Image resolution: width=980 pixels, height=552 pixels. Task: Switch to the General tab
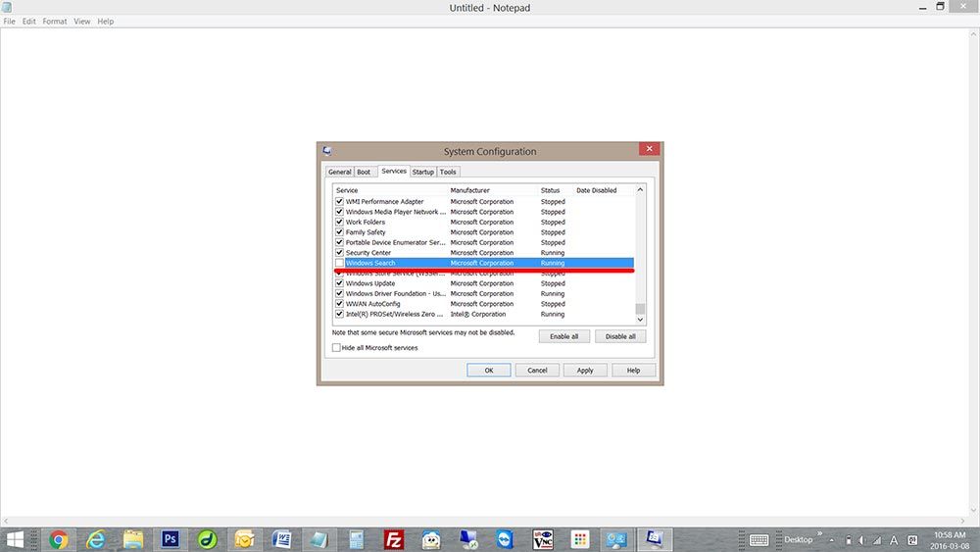[x=340, y=172]
